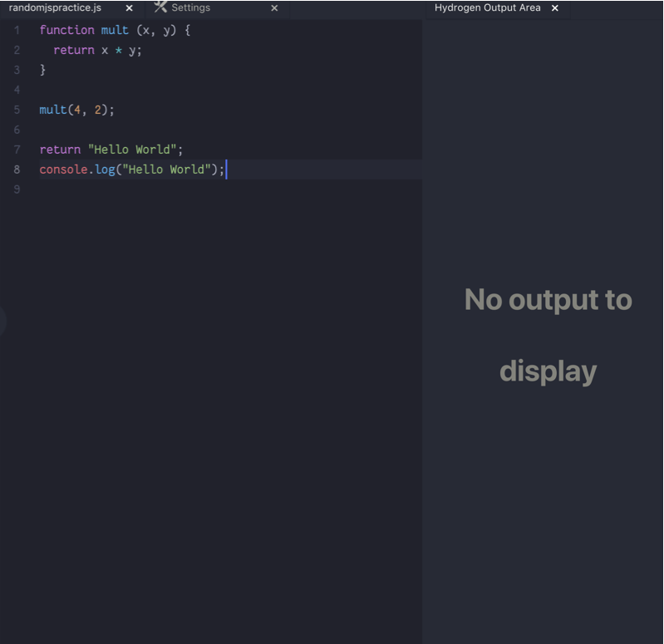Open the Settings tab
664x644 pixels.
point(190,8)
